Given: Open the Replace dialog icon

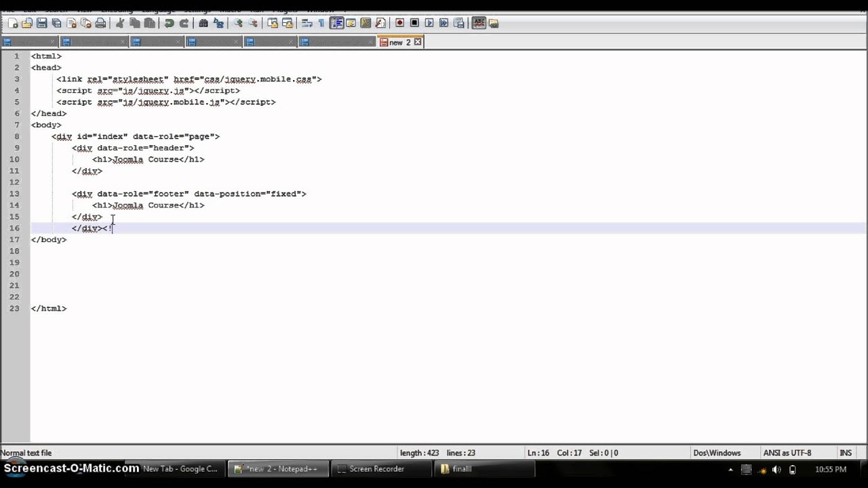Looking at the screenshot, I should click(218, 23).
